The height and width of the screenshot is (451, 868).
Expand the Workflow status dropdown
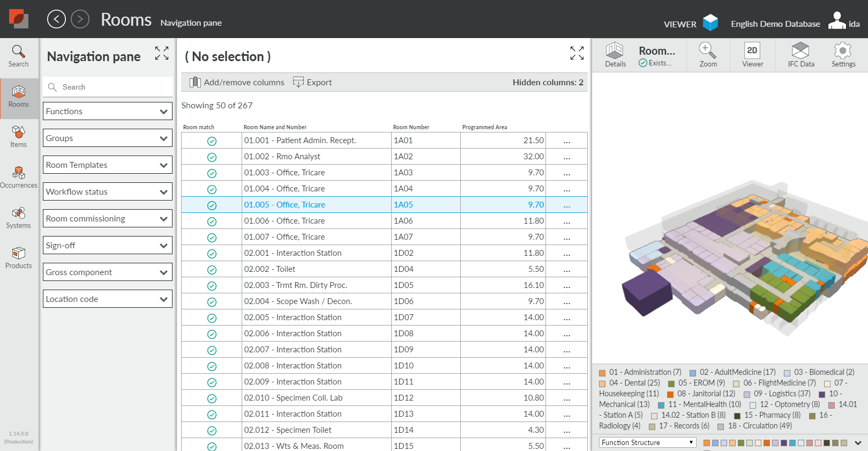pyautogui.click(x=108, y=192)
